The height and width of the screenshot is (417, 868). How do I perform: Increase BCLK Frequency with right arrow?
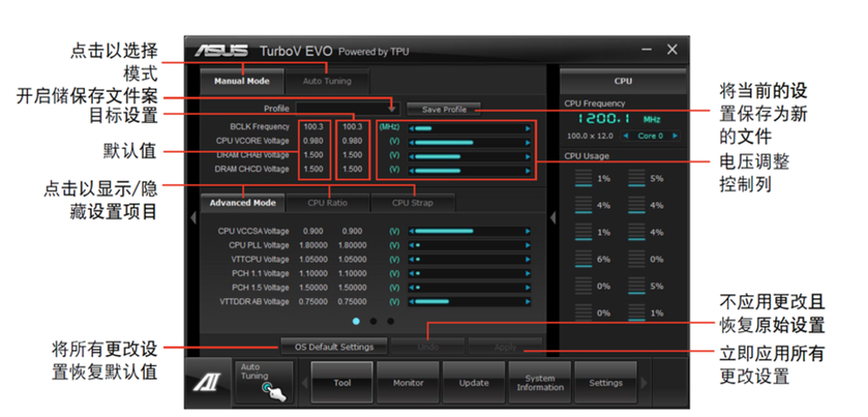point(528,129)
